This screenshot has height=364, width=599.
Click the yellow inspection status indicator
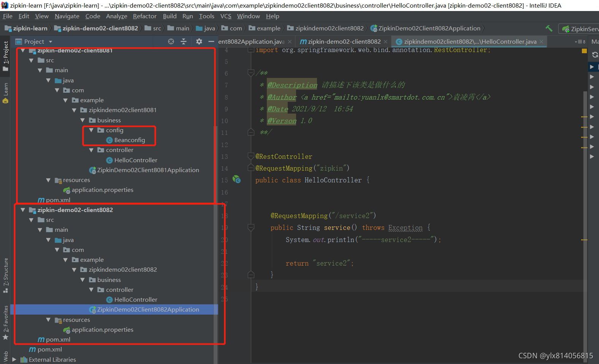[584, 51]
